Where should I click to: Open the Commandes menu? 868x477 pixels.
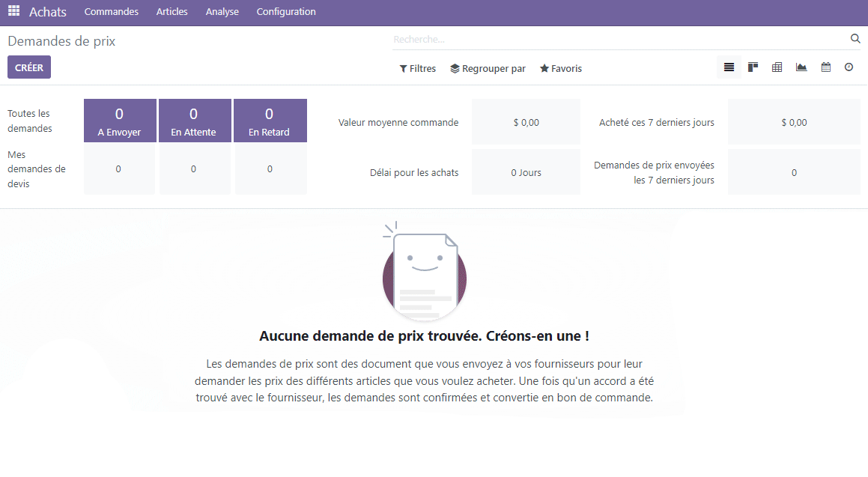point(112,12)
